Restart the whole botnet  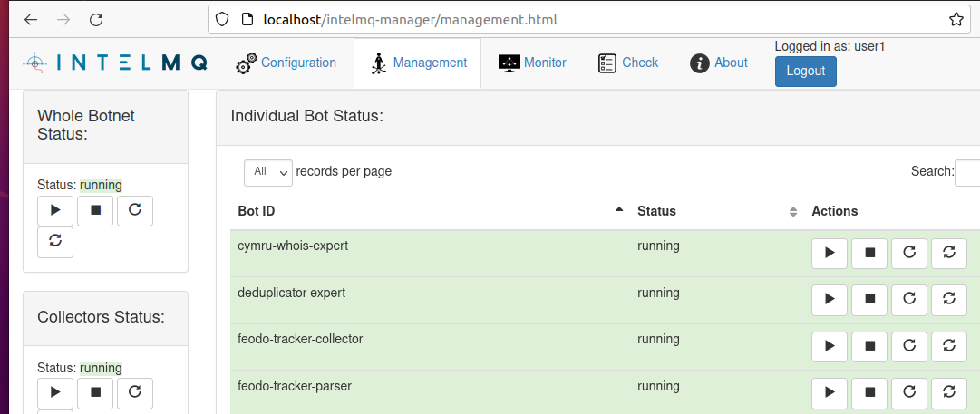pyautogui.click(x=55, y=242)
